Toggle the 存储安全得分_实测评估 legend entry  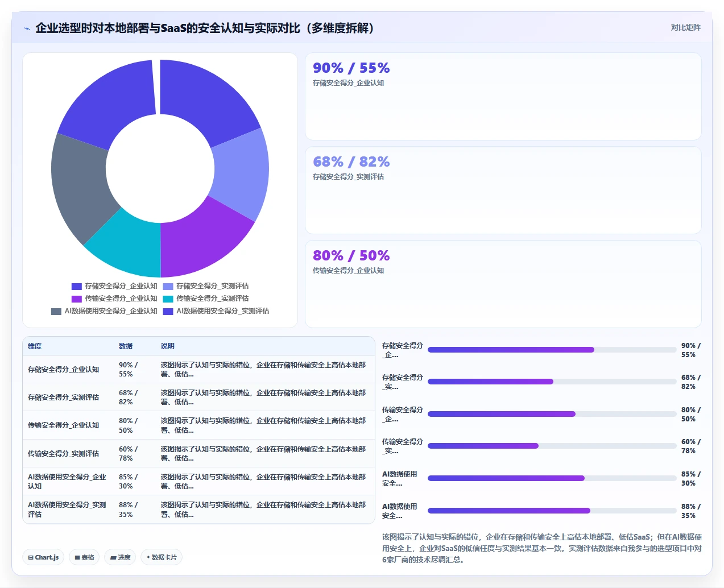coord(205,286)
